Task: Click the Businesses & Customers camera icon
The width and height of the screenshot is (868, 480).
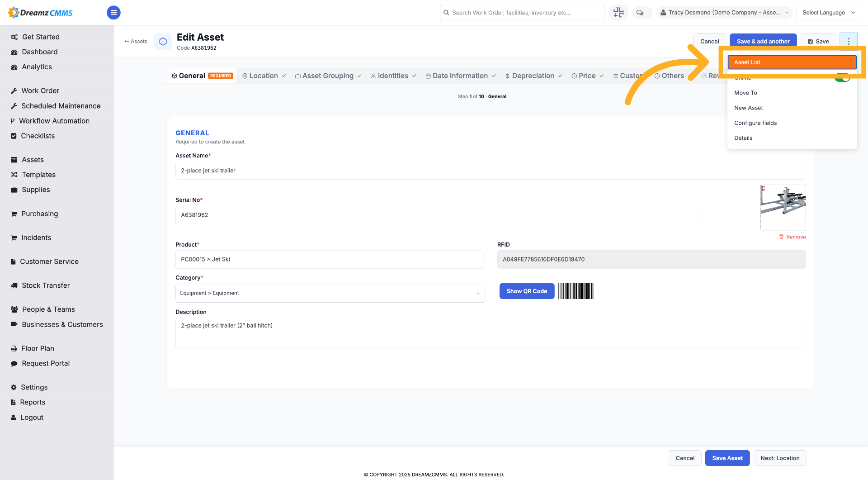Action: click(14, 324)
